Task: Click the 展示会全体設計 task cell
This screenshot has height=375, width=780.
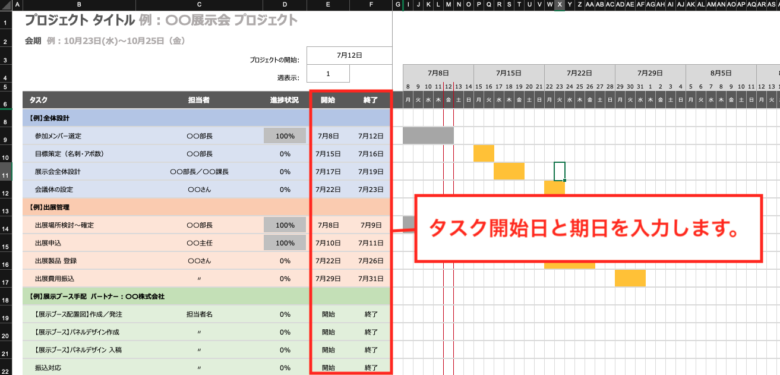Action: [x=79, y=172]
